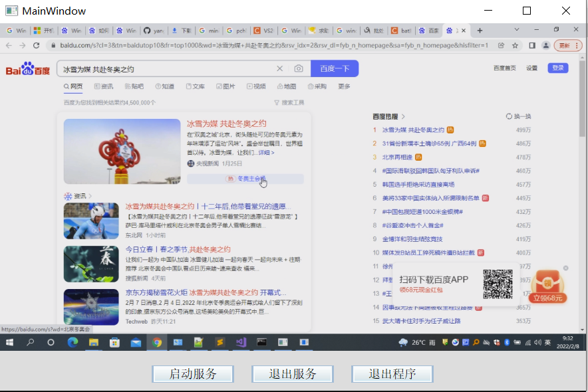This screenshot has width=588, height=392.
Task: Click the 退出服务 button
Action: click(x=293, y=373)
